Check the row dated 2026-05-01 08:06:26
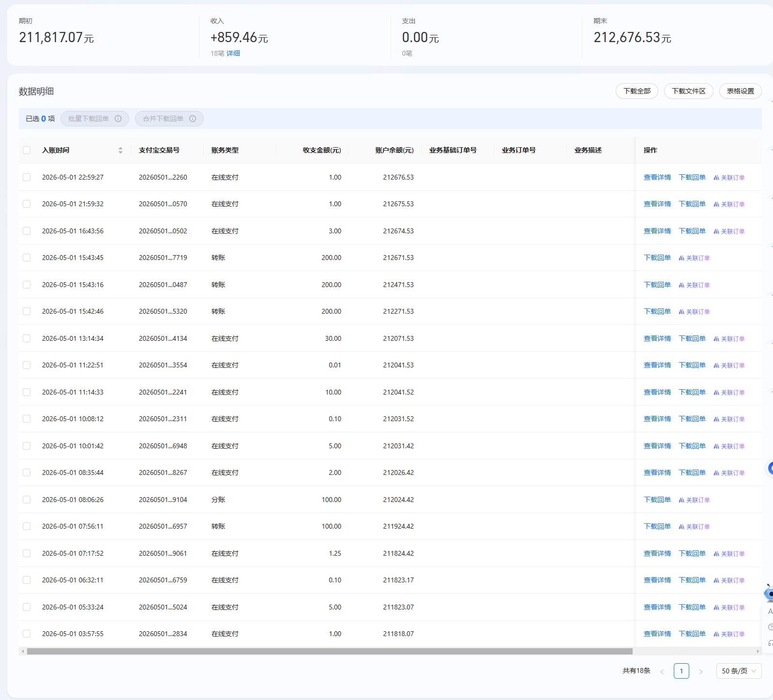 [27, 500]
